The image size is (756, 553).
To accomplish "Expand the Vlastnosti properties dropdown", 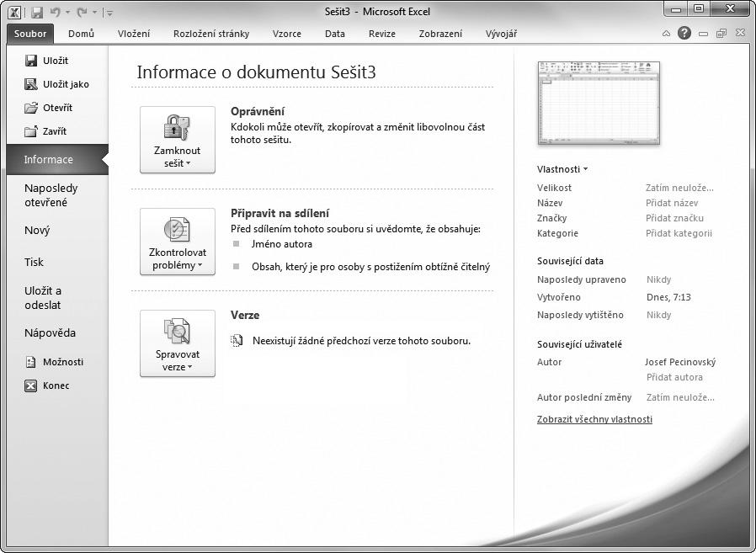I will (562, 169).
